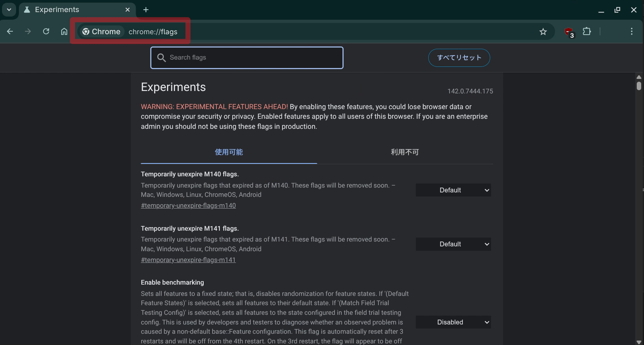The image size is (644, 345).
Task: Click the forward navigation arrow
Action: coord(28,31)
